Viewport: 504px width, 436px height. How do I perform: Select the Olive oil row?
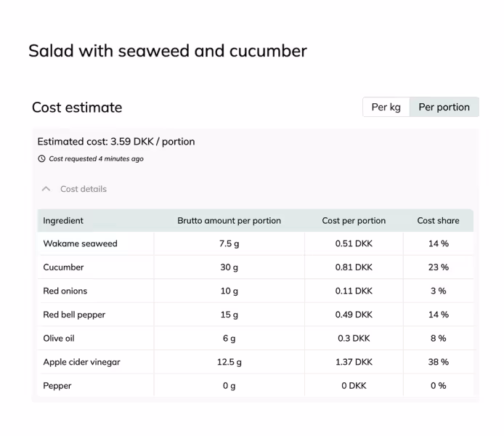(x=59, y=338)
